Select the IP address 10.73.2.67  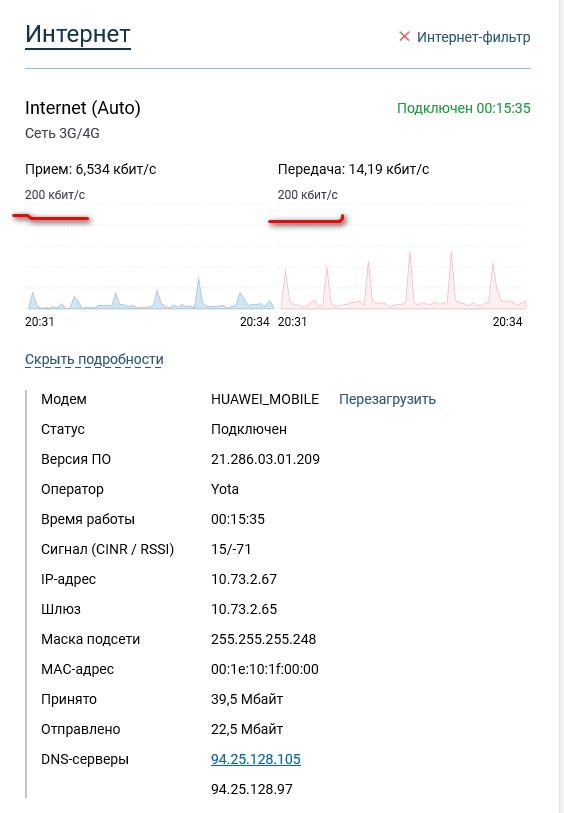(244, 579)
